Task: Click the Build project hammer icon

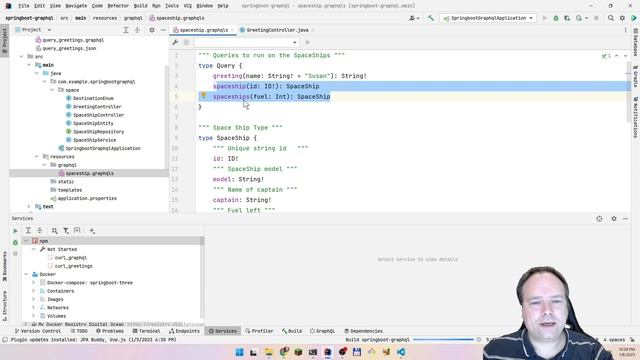Action: point(431,18)
